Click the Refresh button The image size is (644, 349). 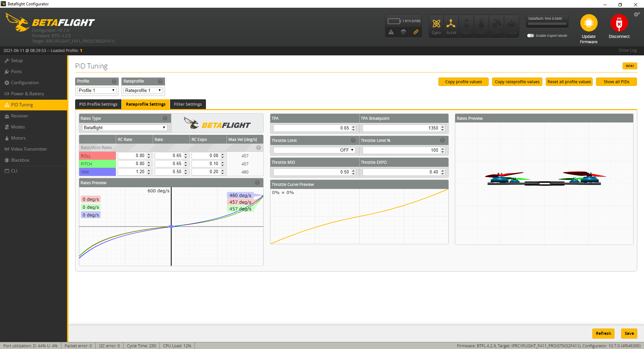603,333
